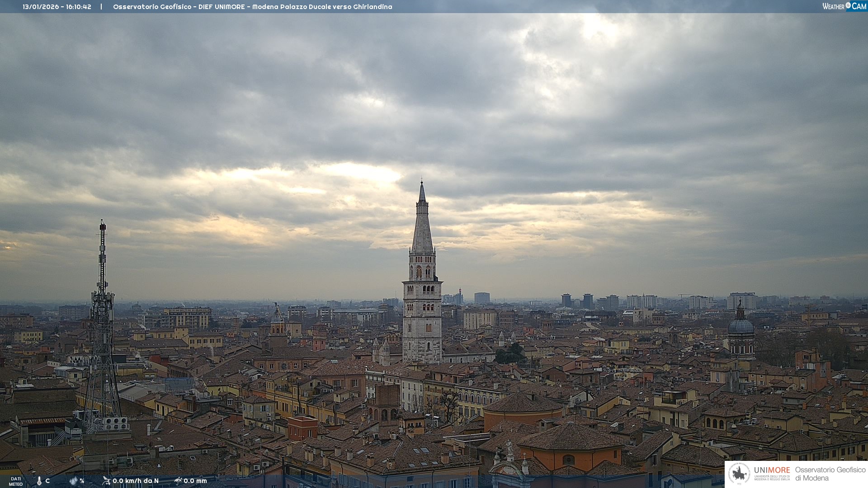Click the Ghirlandina bell tower spire
This screenshot has height=488, width=868.
coord(422,226)
